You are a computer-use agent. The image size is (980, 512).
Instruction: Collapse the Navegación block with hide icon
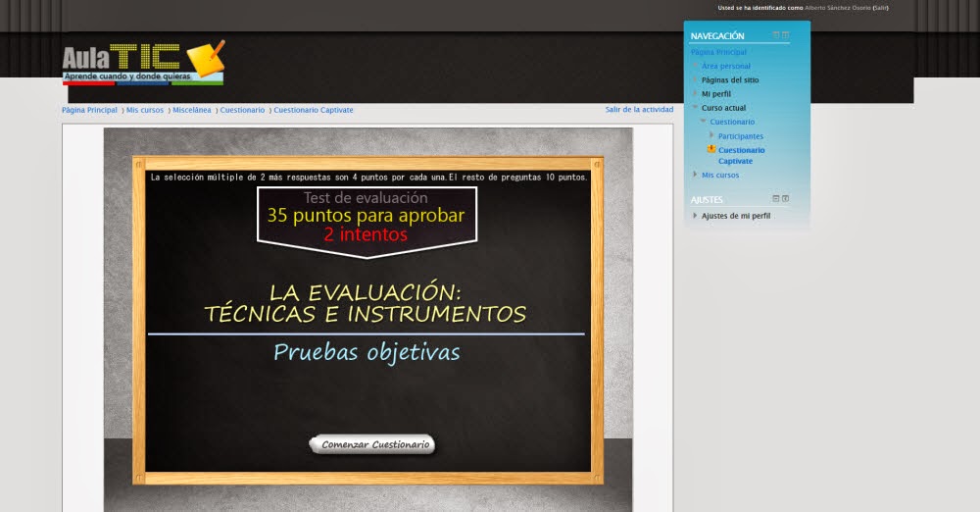tap(775, 35)
